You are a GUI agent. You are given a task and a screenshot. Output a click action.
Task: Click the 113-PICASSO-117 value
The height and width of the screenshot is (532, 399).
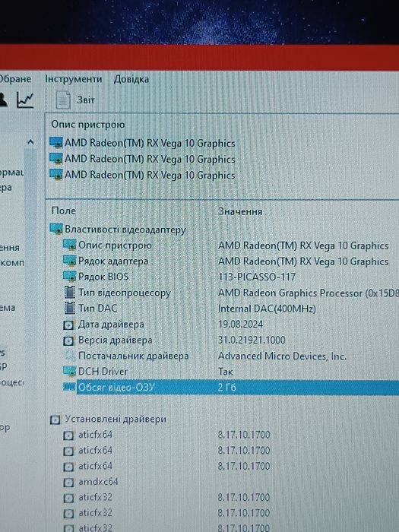(257, 277)
